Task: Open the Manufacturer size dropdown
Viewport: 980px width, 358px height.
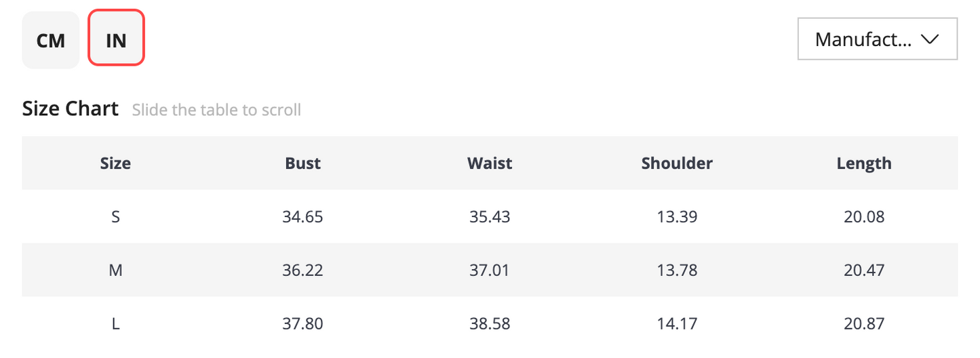Action: pos(878,39)
